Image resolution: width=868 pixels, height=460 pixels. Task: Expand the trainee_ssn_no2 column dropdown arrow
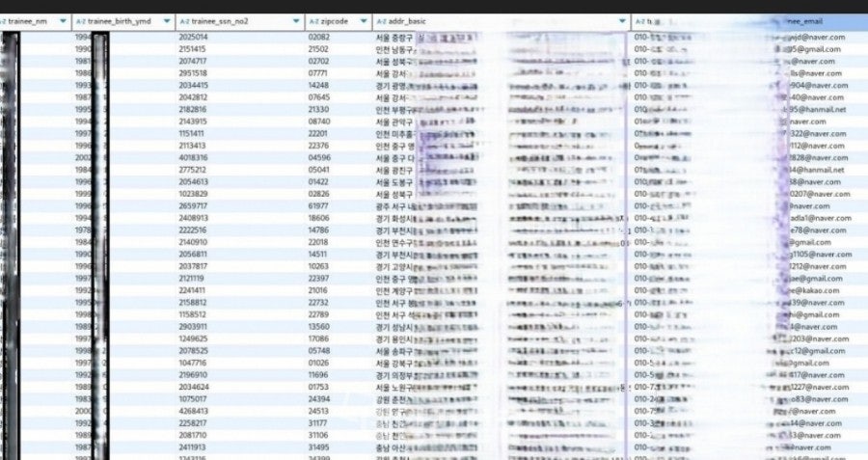pos(296,21)
